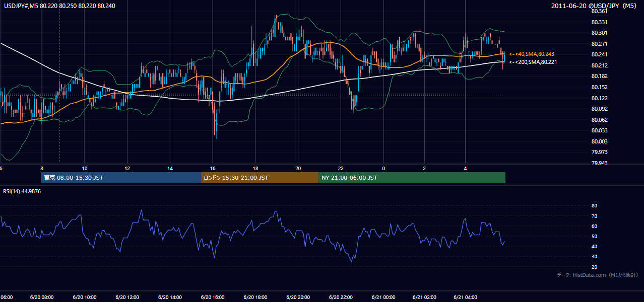Click RSI level 50 on axis

pyautogui.click(x=595, y=236)
